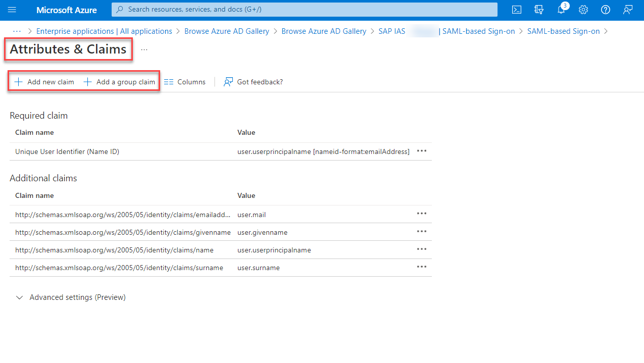Open Cloud Shell from the top bar
This screenshot has width=644, height=363.
point(517,10)
